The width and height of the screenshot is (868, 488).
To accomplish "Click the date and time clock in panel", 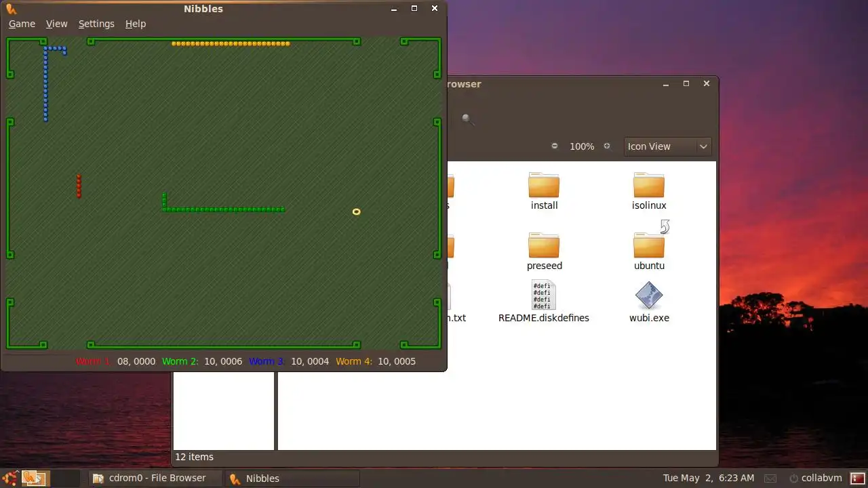I will point(708,479).
